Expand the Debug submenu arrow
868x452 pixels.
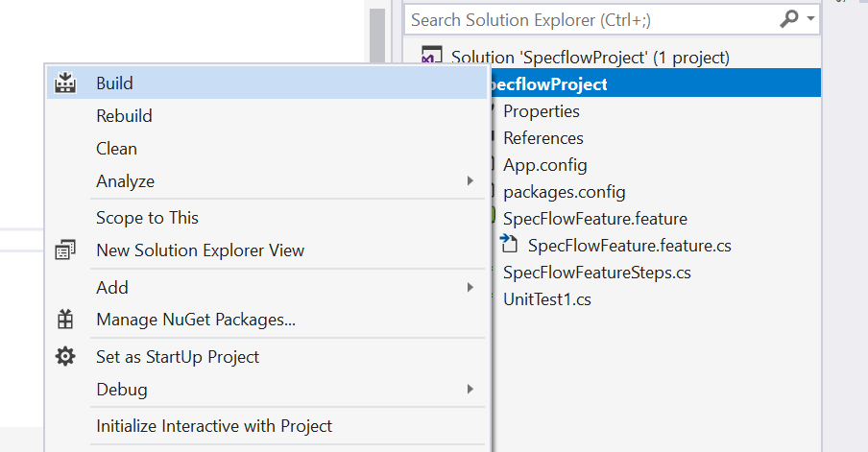click(x=470, y=390)
